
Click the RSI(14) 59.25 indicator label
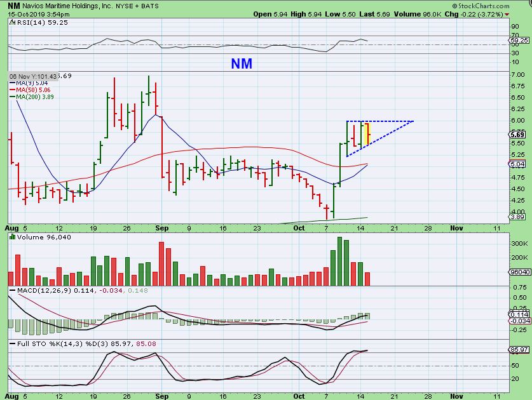[x=42, y=23]
